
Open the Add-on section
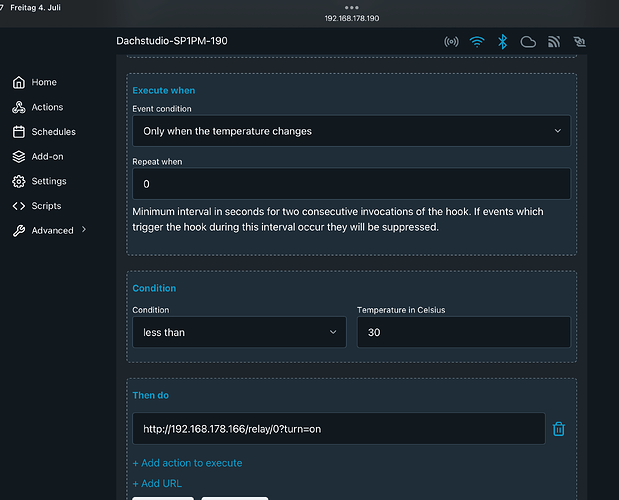point(47,157)
